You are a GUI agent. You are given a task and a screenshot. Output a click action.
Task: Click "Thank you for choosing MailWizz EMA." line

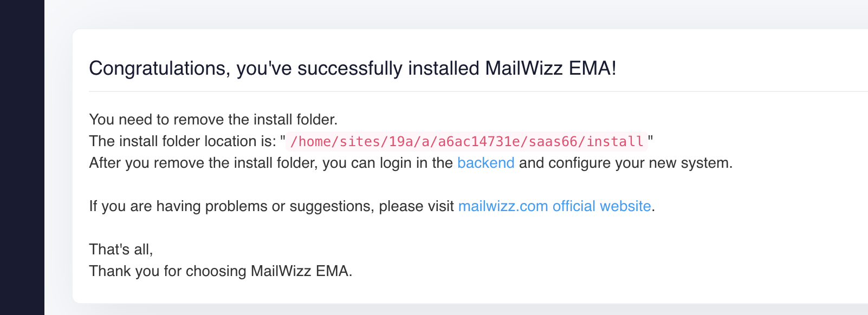tap(221, 271)
